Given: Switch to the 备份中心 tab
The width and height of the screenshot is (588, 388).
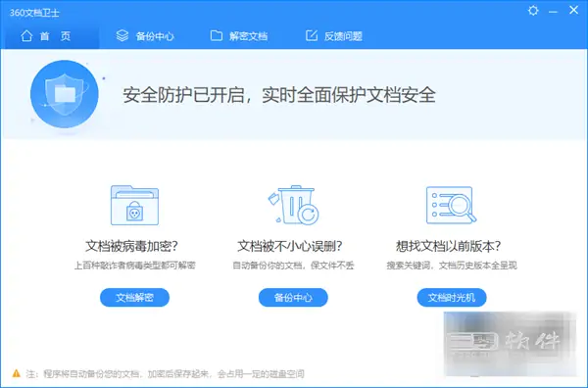Looking at the screenshot, I should click(x=145, y=36).
